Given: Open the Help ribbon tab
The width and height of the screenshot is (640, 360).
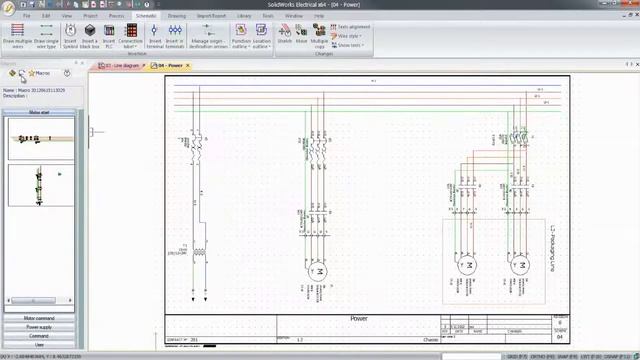Looking at the screenshot, I should [x=319, y=16].
